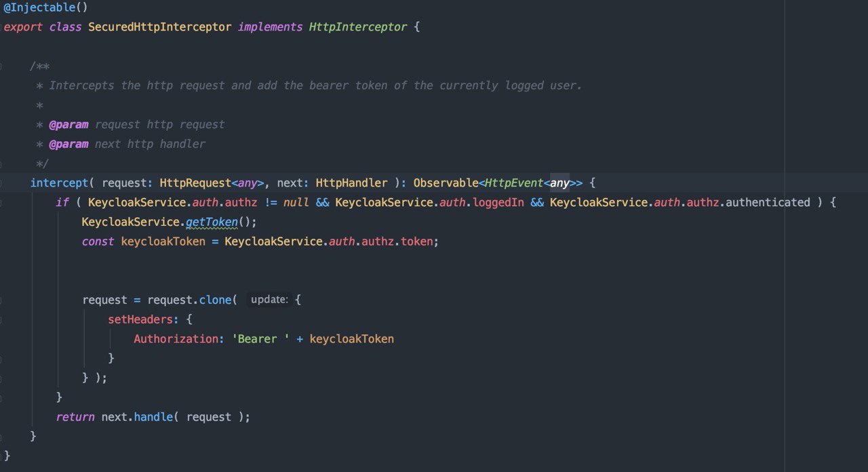This screenshot has height=472, width=868.
Task: Collapse fold marker beside the intercept method
Action: pyautogui.click(x=2, y=183)
